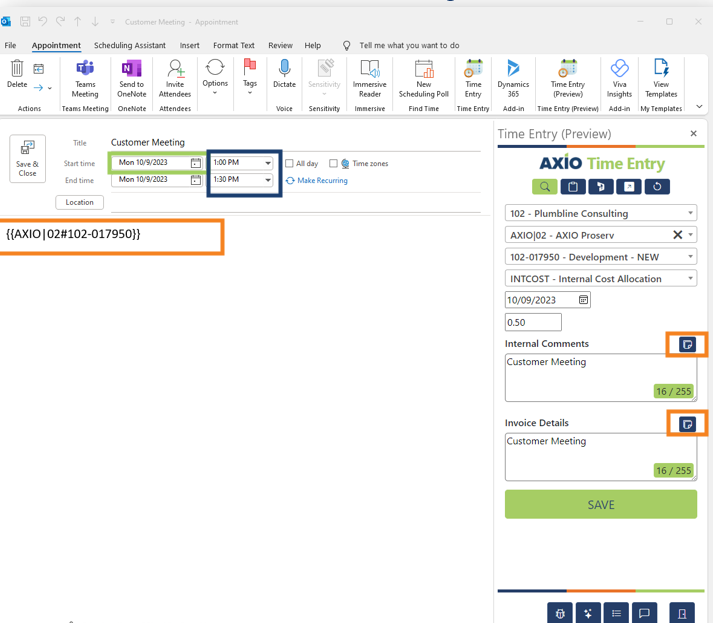Click the reset circular arrow in AXIO panel
Viewport: 713px width, 623px height.
click(657, 186)
